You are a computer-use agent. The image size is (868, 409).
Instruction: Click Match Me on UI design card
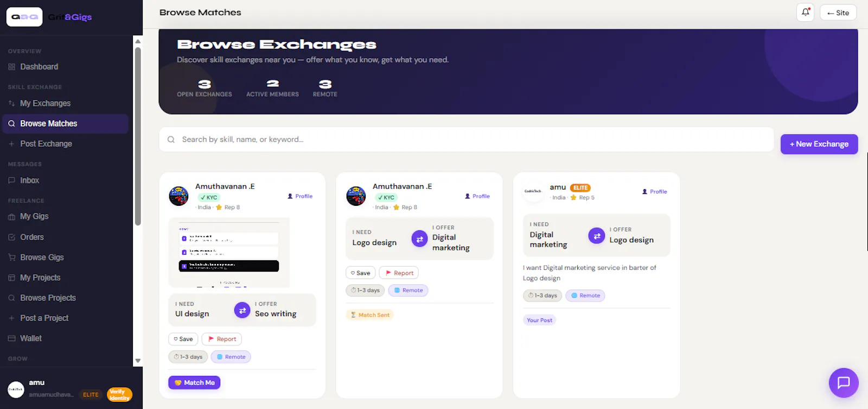pos(194,382)
